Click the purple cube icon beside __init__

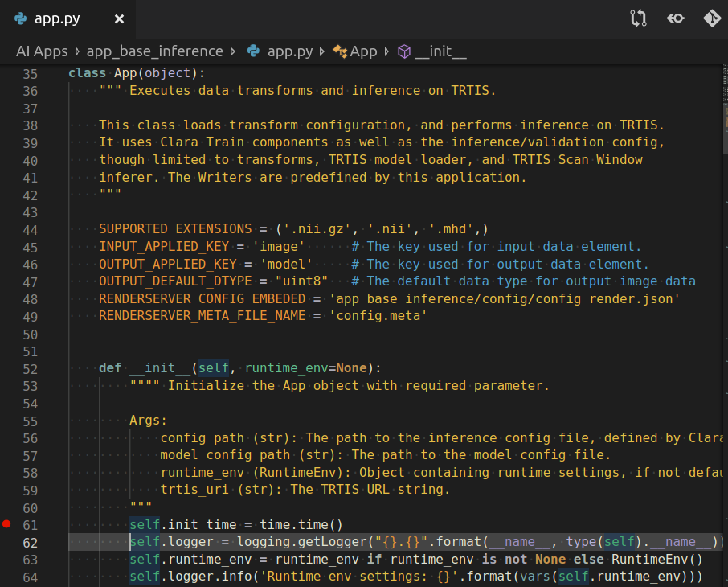click(403, 51)
